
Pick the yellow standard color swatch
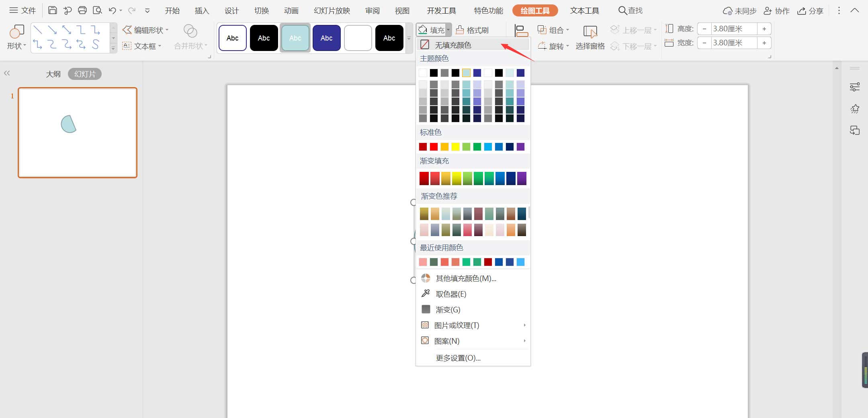click(455, 147)
